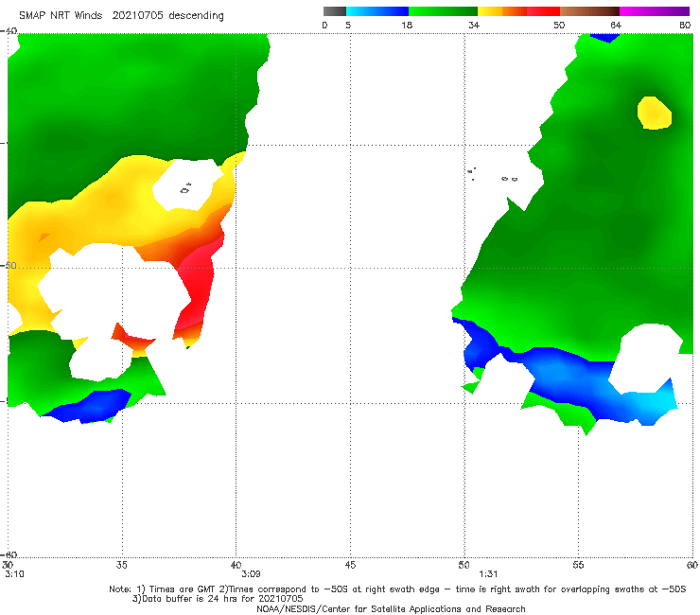Image resolution: width=700 pixels, height=615 pixels.
Task: Click the note "3)Data buffer is 24 hrs for 20210705"
Action: 218,599
